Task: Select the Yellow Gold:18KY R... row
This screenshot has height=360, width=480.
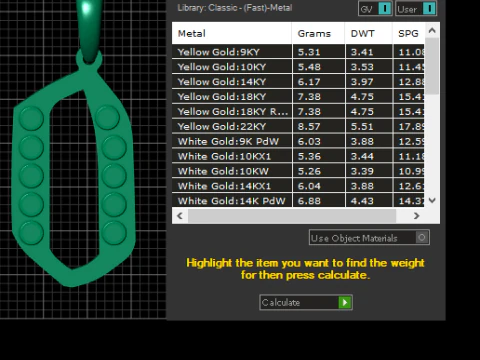Action: point(298,112)
